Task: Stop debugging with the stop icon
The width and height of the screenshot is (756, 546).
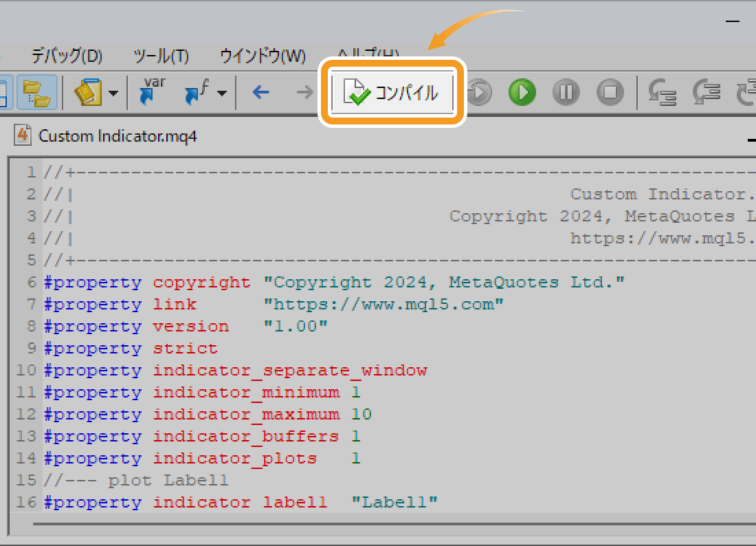Action: click(x=610, y=92)
